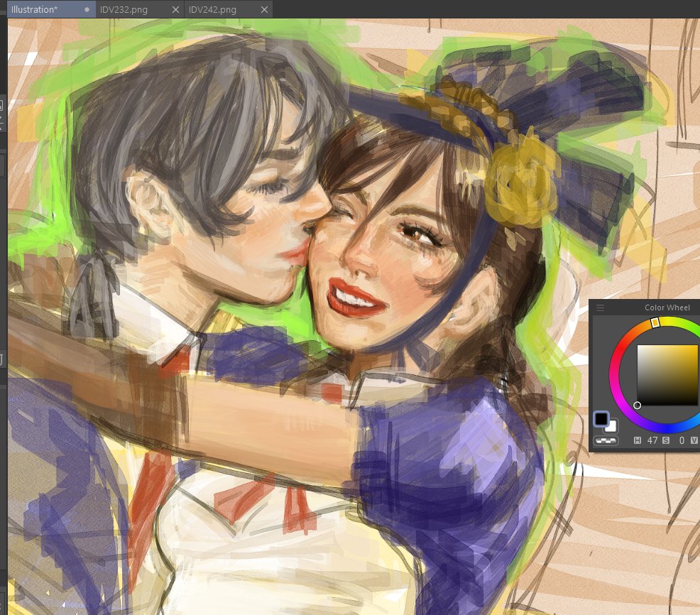Switch to the Illustration* canvas tab
This screenshot has height=615, width=700.
pos(51,9)
